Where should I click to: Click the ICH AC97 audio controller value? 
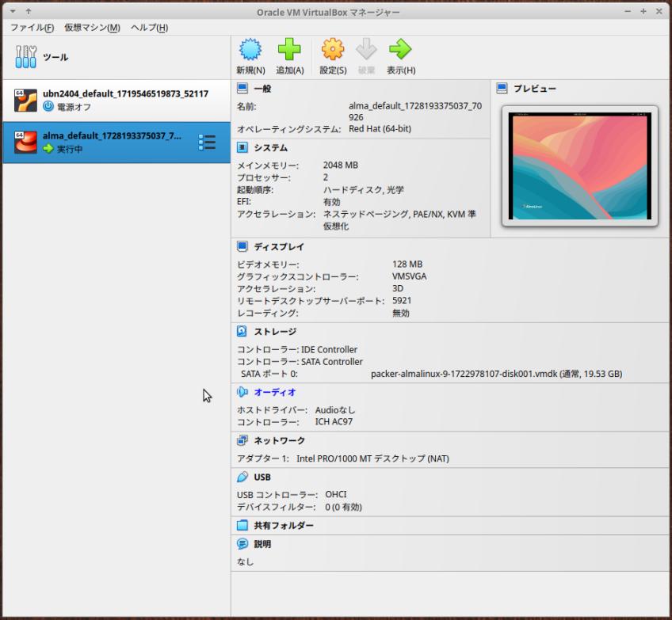(334, 422)
